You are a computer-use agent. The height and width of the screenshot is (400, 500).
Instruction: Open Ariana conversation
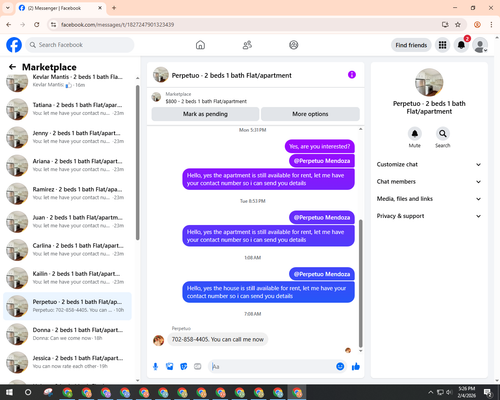click(x=67, y=165)
